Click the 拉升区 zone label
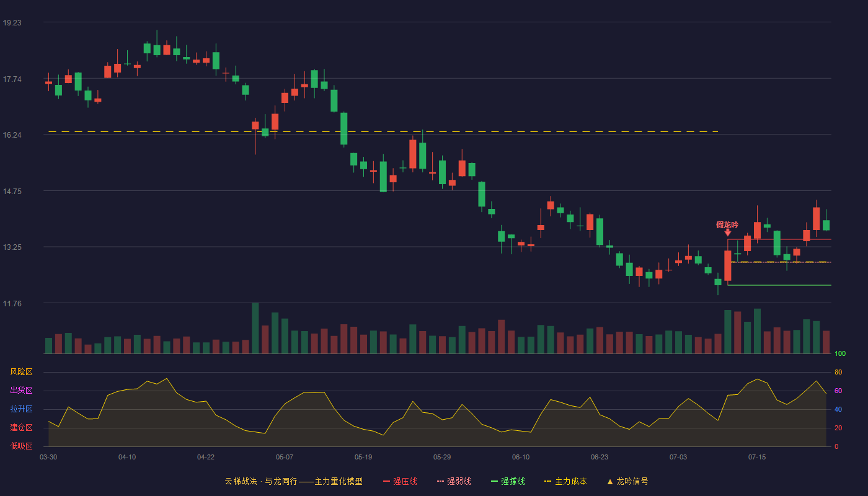The image size is (868, 496). pos(21,409)
